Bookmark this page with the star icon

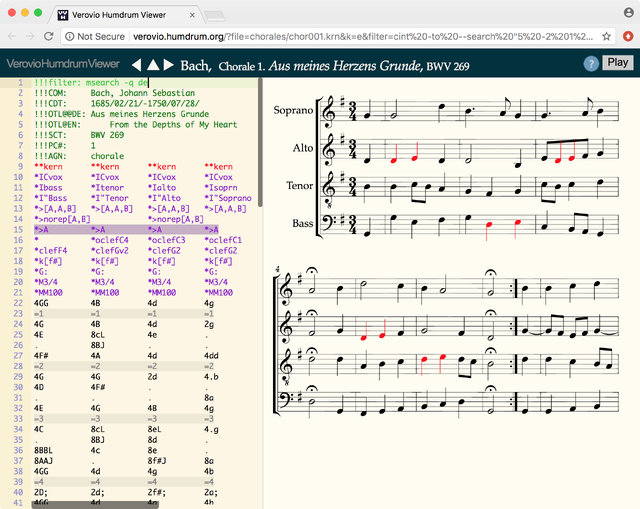[x=607, y=36]
